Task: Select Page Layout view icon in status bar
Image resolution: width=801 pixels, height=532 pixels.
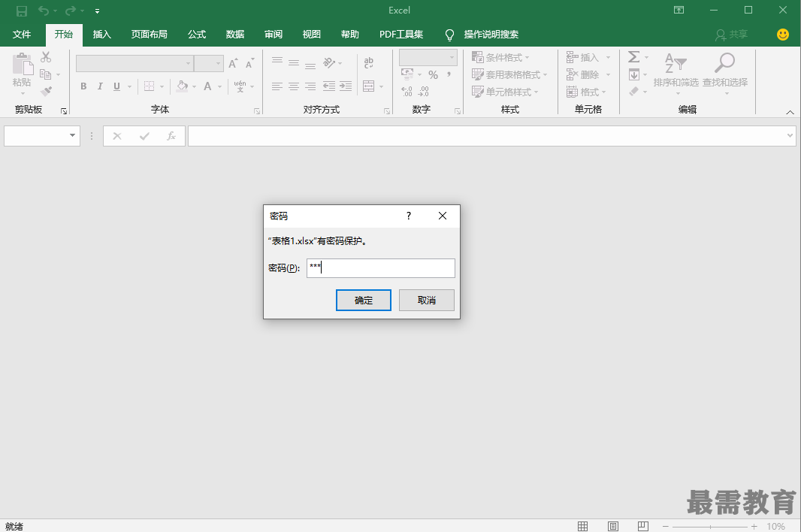Action: [x=613, y=526]
